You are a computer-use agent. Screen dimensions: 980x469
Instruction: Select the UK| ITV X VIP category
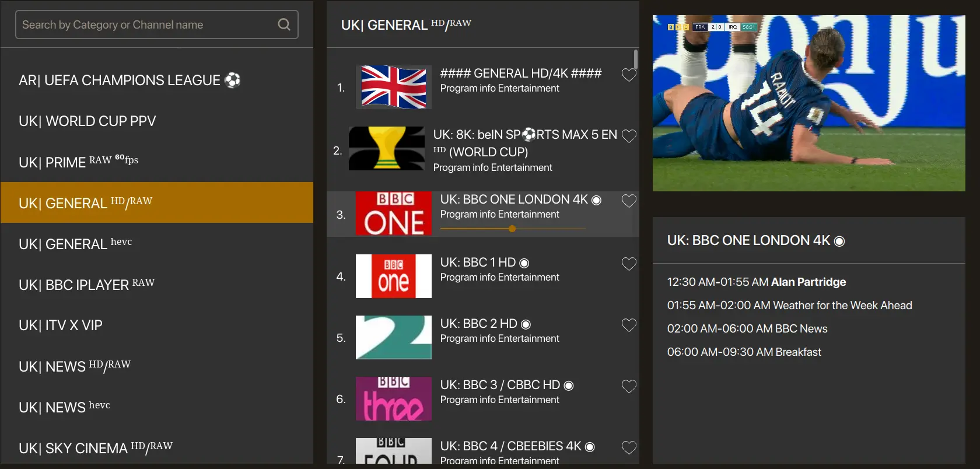click(157, 325)
